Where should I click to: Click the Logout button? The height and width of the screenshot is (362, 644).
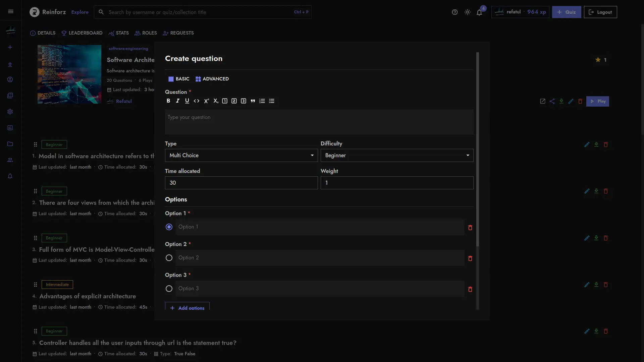pos(600,12)
